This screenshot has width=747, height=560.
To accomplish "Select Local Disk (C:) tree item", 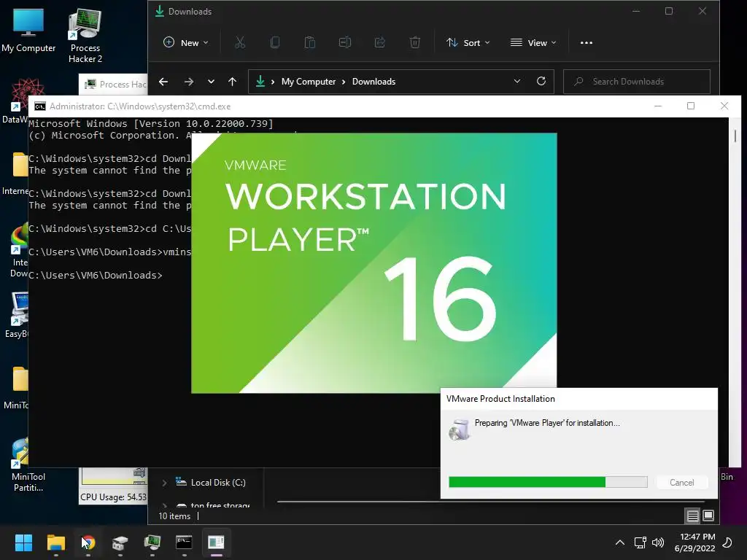I will [x=210, y=483].
